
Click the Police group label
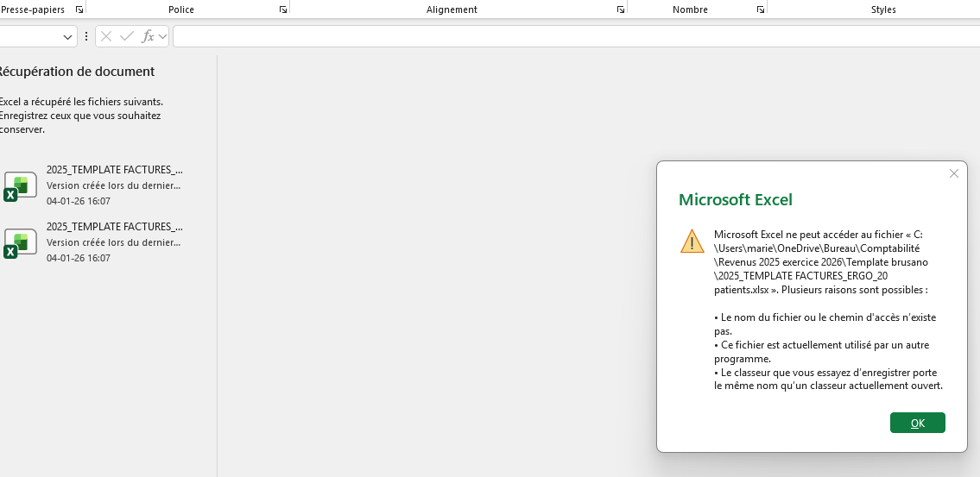click(181, 9)
